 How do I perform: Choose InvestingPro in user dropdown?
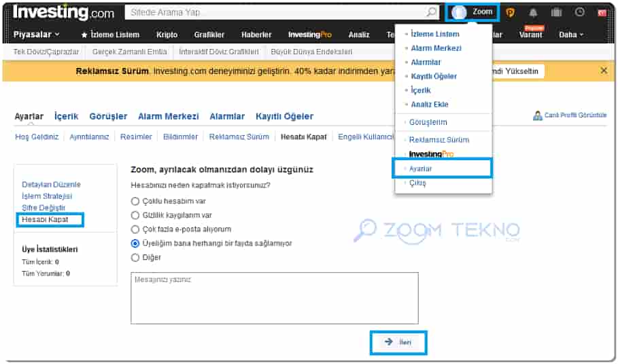click(431, 154)
